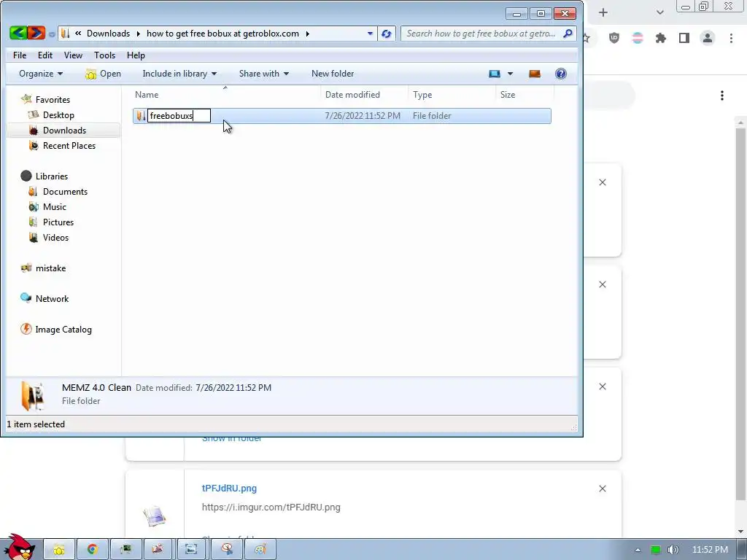Toggle Chrome's side panel icon
Screen dimensions: 747x560
coord(684,38)
